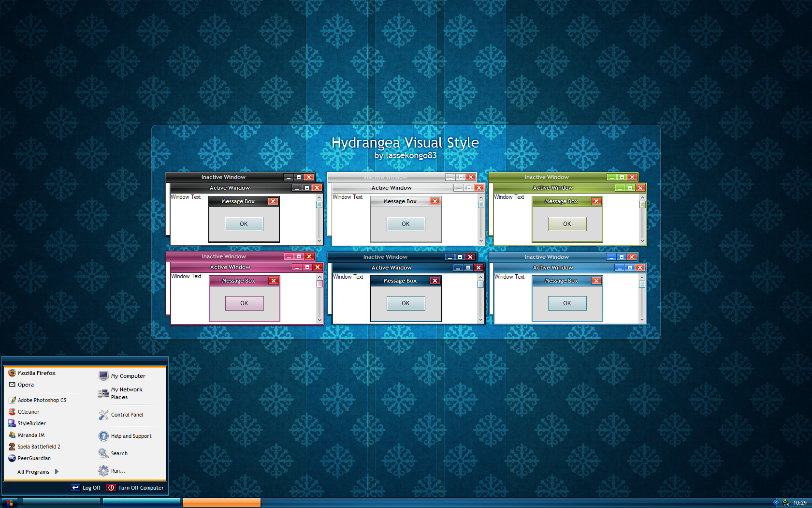Click the Log Off button
Screen dimensions: 812x508
click(x=86, y=488)
